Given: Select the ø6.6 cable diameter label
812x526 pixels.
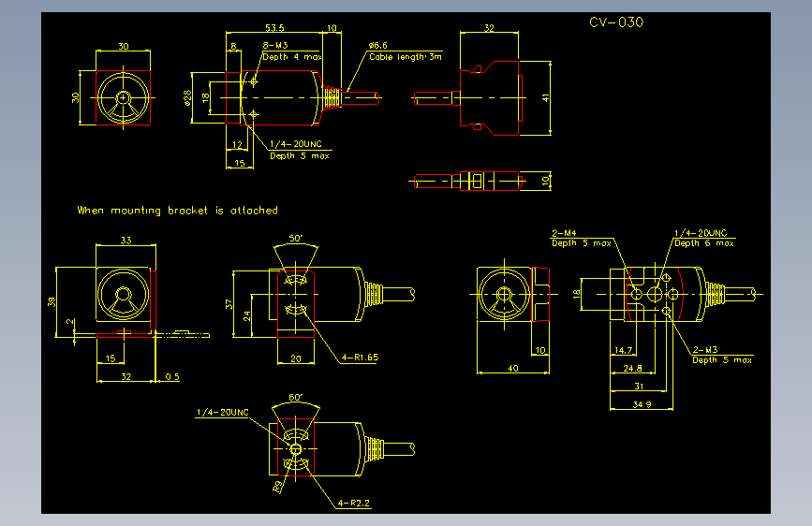Looking at the screenshot, I should [378, 46].
